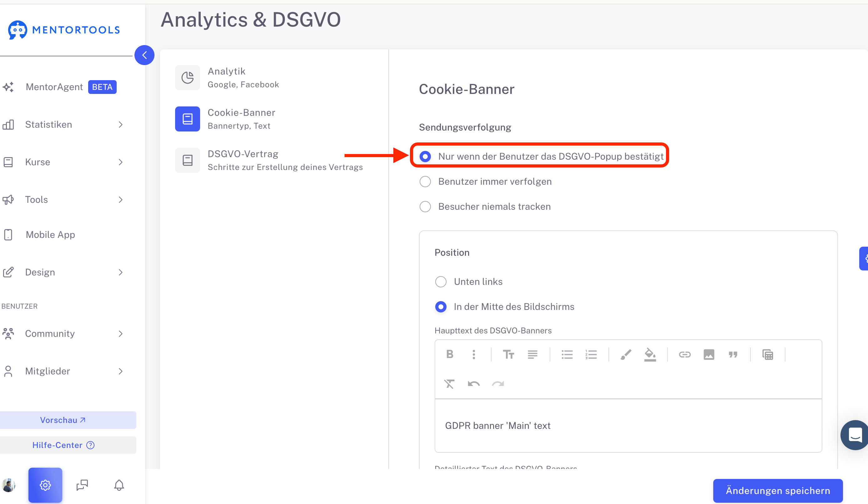The image size is (868, 504).
Task: Select 'Benutzer immer verfolgen' radio option
Action: tap(486, 181)
